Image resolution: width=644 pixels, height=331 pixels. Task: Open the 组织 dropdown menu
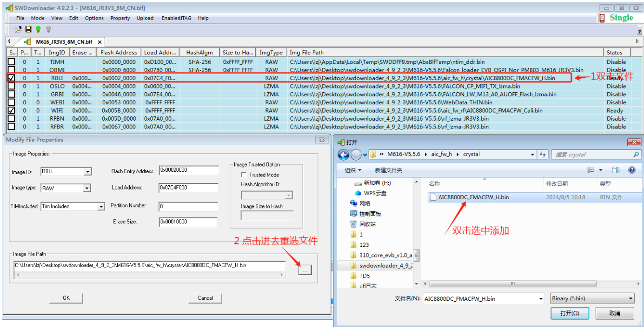click(353, 170)
